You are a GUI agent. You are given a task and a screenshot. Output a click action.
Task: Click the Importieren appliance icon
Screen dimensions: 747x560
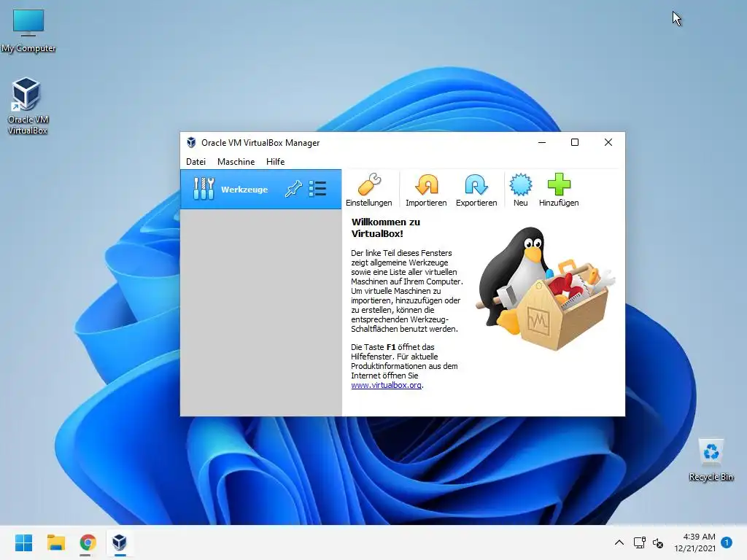tap(426, 190)
